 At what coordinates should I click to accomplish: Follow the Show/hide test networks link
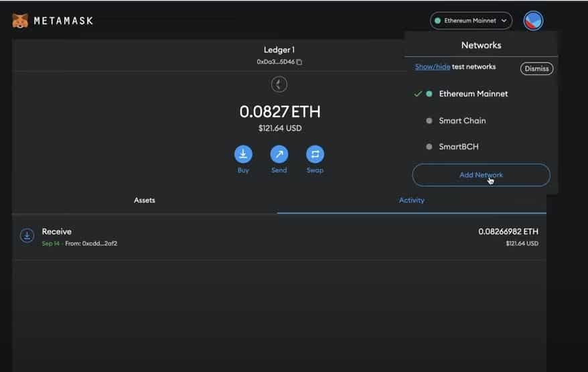tap(433, 67)
